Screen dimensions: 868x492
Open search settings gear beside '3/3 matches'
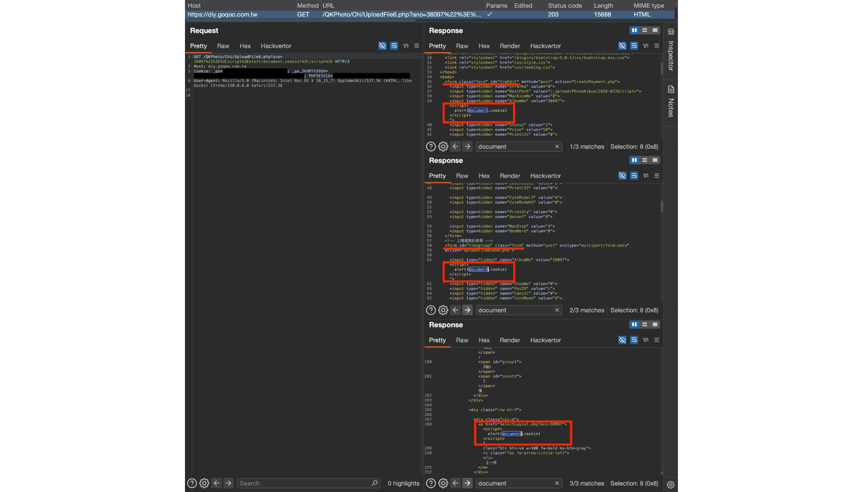tap(443, 483)
